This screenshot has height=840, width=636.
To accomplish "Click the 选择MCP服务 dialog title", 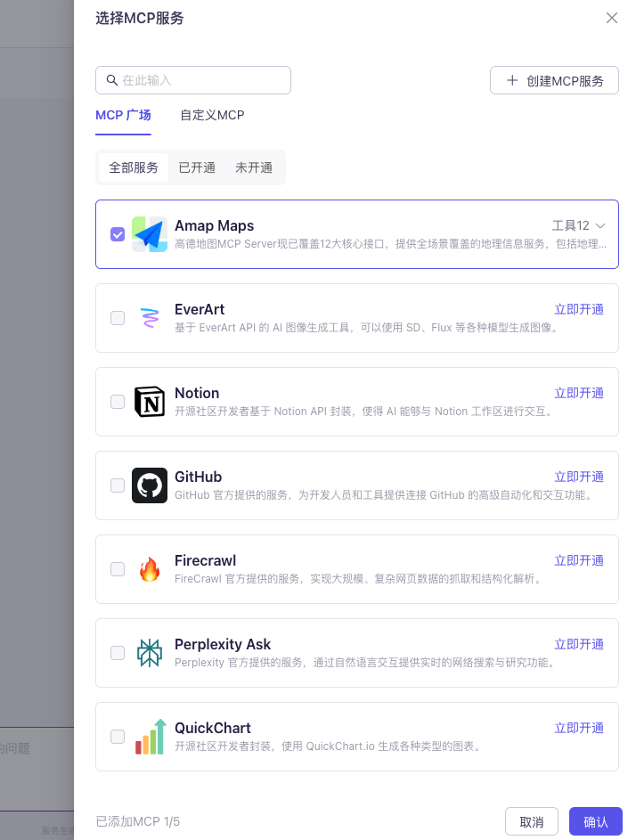I will (140, 18).
